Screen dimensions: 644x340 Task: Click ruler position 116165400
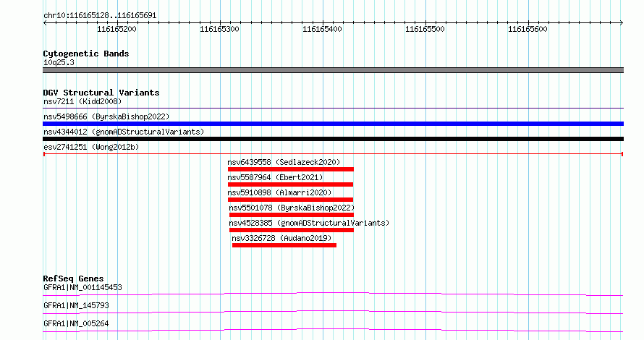[x=322, y=29]
